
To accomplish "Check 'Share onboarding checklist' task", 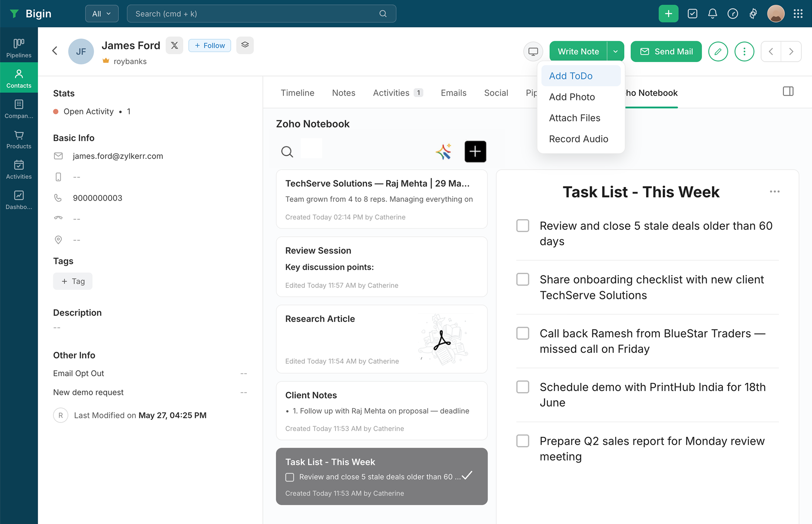I will pos(523,279).
